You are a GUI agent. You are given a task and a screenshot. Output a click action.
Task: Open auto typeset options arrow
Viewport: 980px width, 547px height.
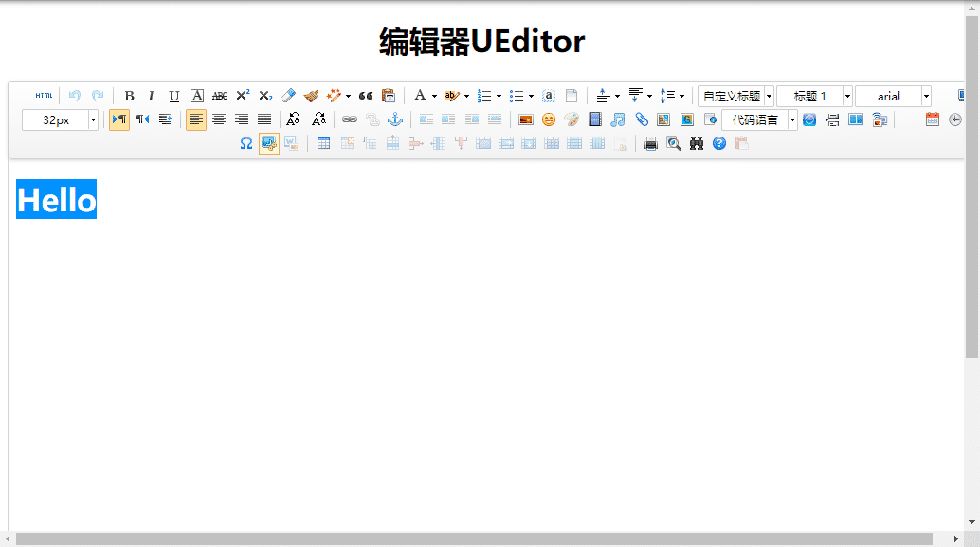click(348, 97)
